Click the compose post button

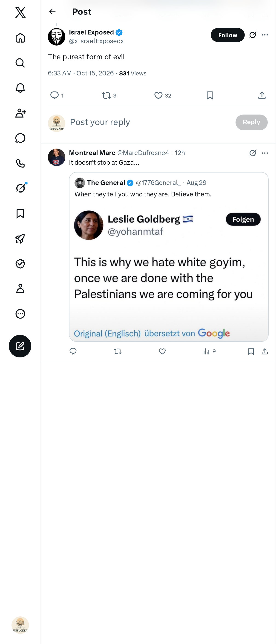pyautogui.click(x=20, y=346)
